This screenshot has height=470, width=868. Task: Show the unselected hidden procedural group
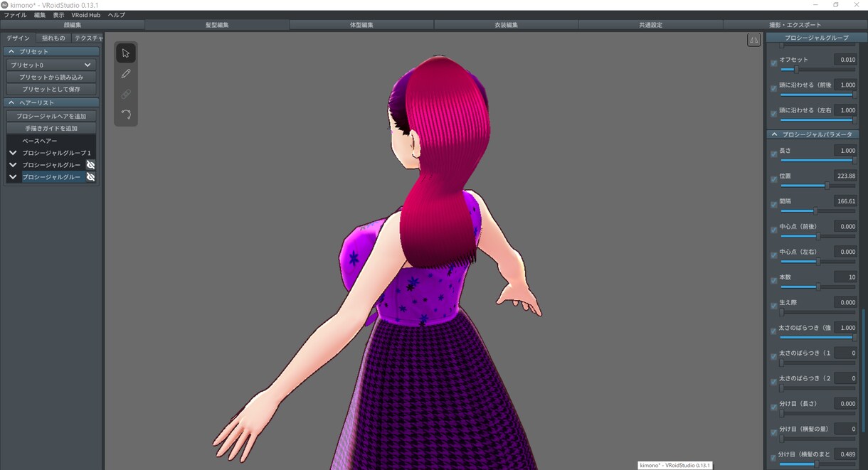point(90,165)
